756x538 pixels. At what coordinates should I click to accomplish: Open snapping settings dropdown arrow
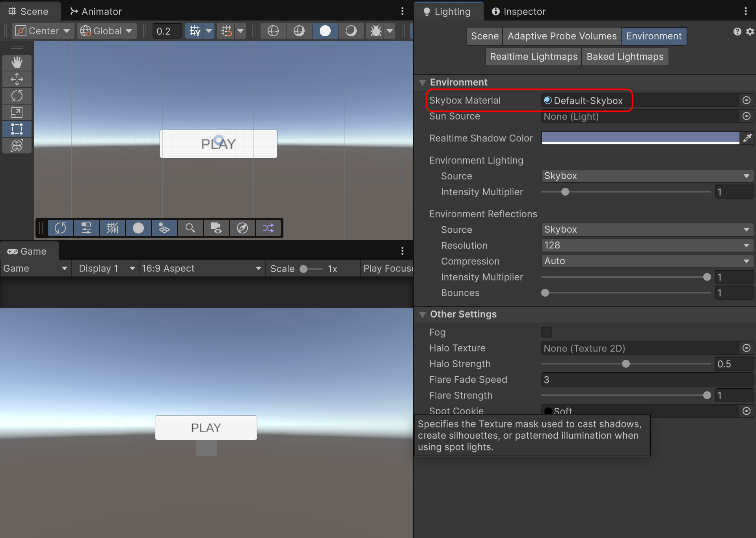point(240,31)
